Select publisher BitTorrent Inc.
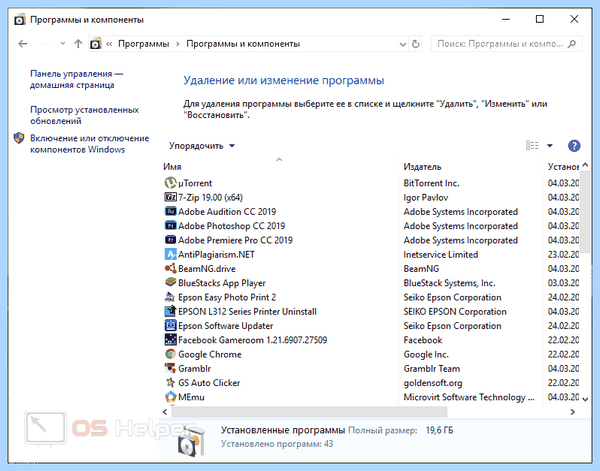600x471 pixels. (431, 183)
